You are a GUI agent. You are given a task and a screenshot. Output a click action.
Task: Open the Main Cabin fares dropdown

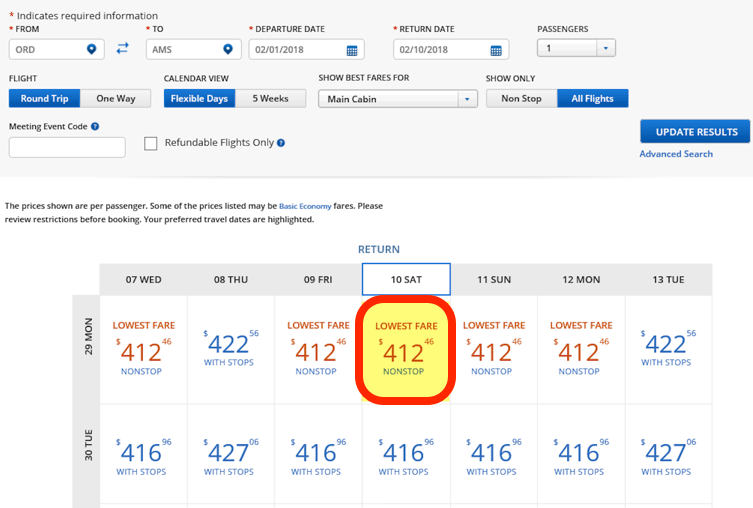click(x=398, y=99)
